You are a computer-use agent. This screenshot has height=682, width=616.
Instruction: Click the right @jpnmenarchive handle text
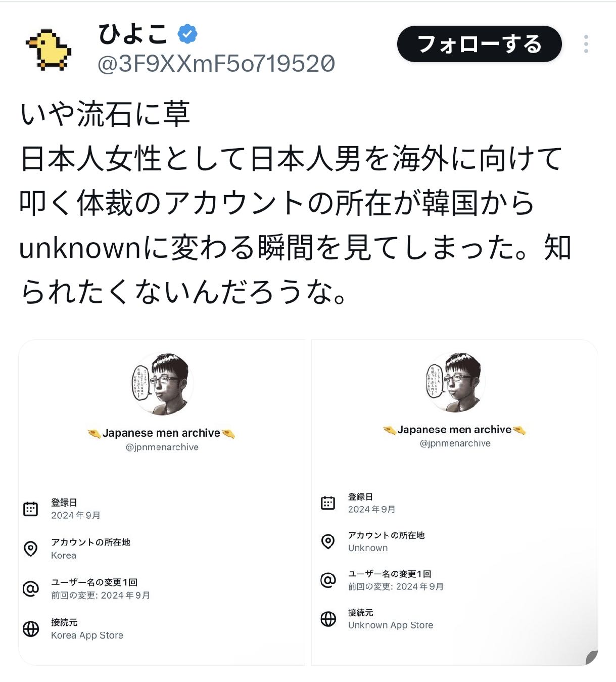click(x=455, y=443)
